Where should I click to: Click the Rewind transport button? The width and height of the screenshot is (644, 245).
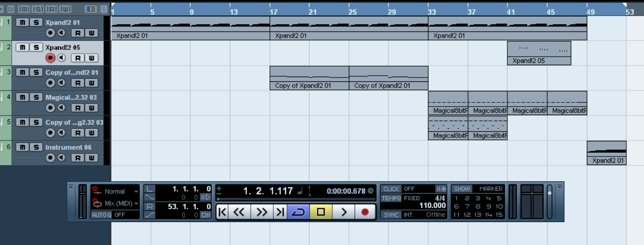coord(239,212)
